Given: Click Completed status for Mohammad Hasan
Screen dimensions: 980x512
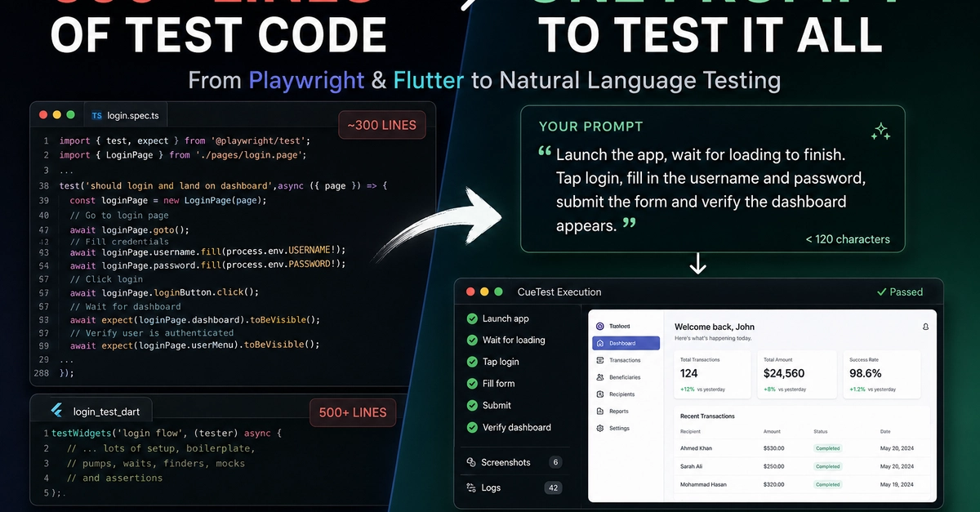Looking at the screenshot, I should [827, 484].
